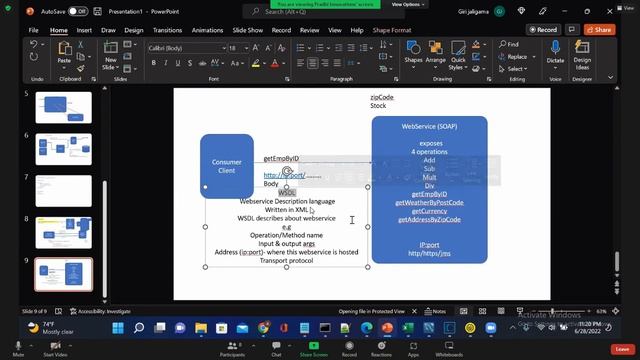Collapse the ribbon chevron
Image resolution: width=640 pixels, height=360 pixels.
pos(611,77)
